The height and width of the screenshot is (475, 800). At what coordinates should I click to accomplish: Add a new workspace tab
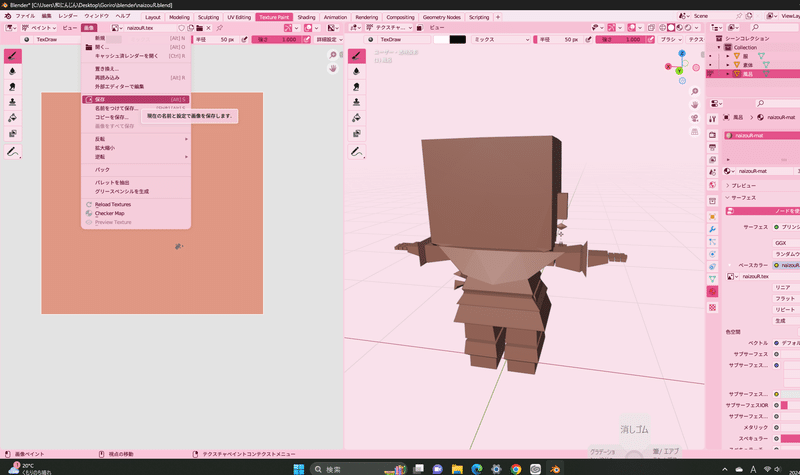[498, 17]
